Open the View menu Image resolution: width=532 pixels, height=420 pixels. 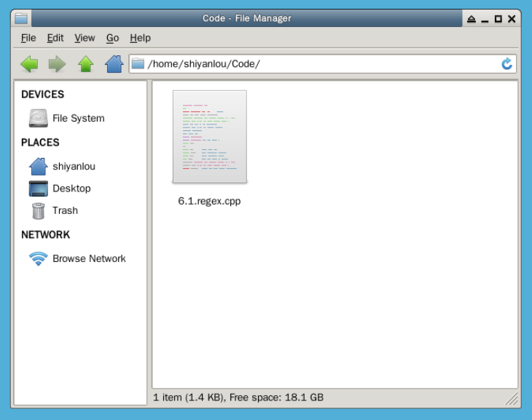point(85,38)
